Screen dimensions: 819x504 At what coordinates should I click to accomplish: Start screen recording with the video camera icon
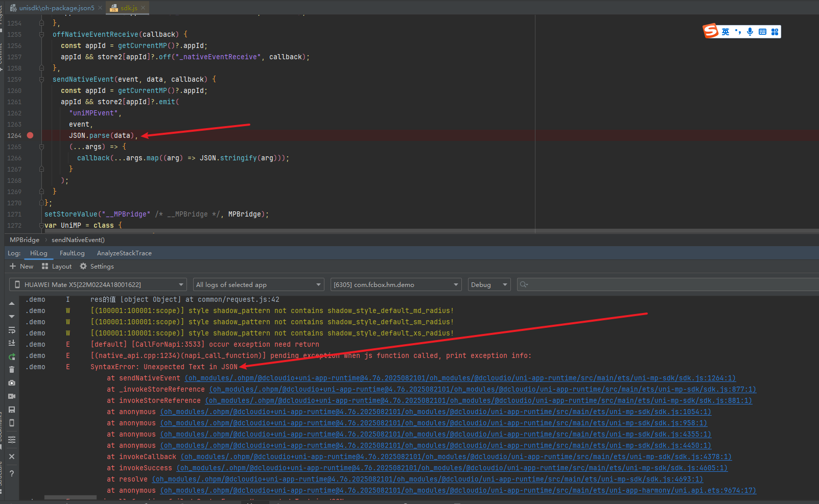12,396
